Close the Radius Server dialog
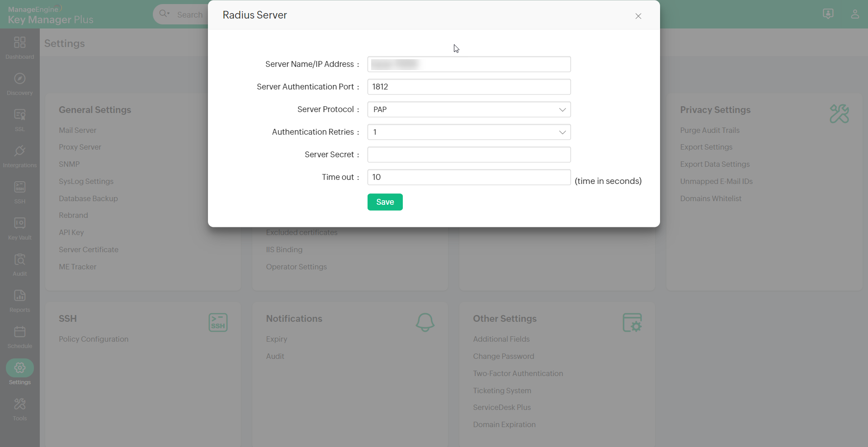The width and height of the screenshot is (868, 447). pyautogui.click(x=638, y=16)
